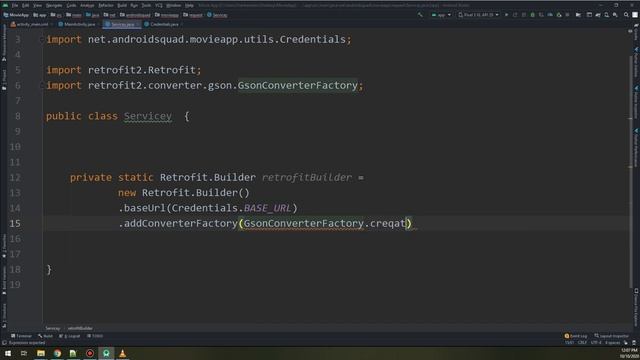640x360 pixels.
Task: Click the UTF-8 encoding indicator
Action: 596,343
